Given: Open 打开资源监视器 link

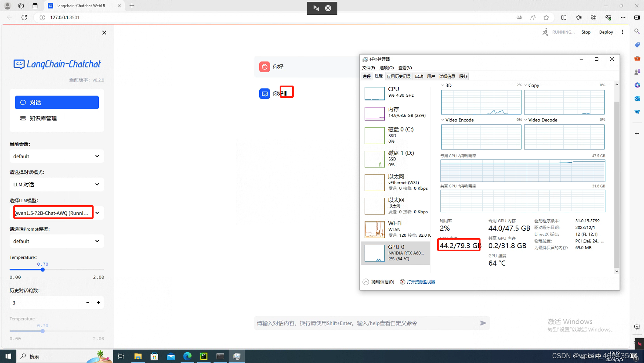Looking at the screenshot, I should coord(421,282).
